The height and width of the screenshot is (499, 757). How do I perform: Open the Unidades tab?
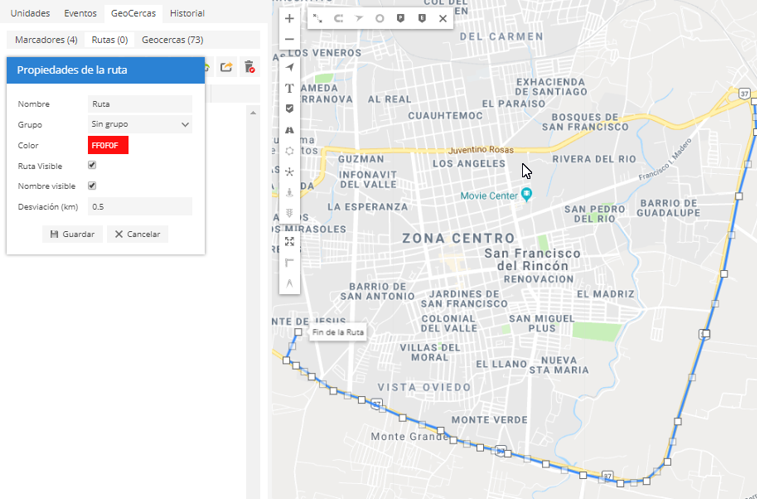click(30, 14)
